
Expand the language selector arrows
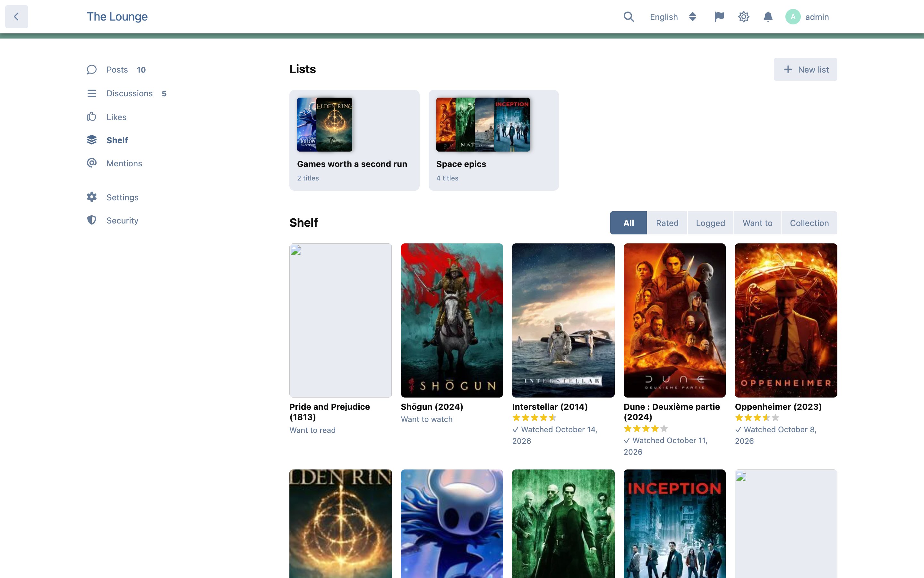(692, 17)
